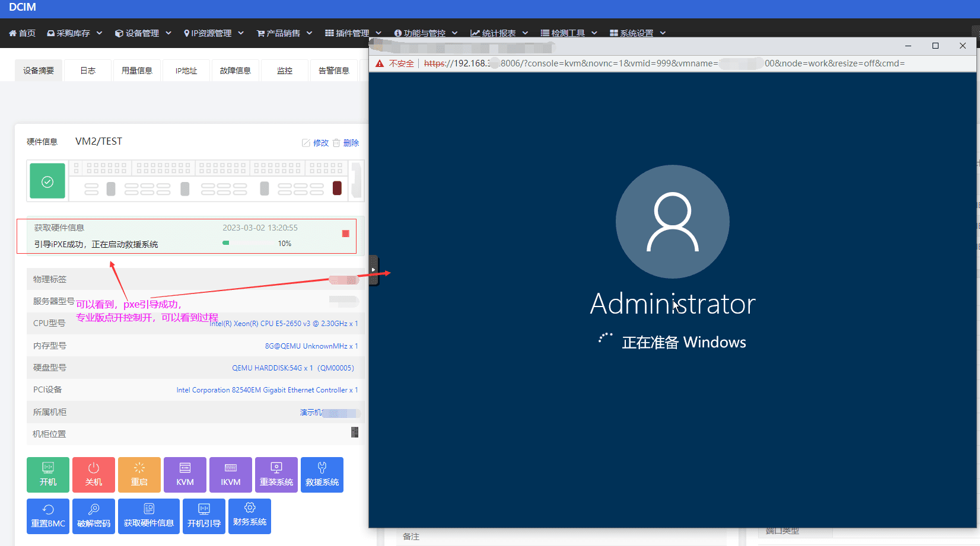This screenshot has height=546, width=980.
Task: Click the 正在准备 Windows status text
Action: (684, 342)
